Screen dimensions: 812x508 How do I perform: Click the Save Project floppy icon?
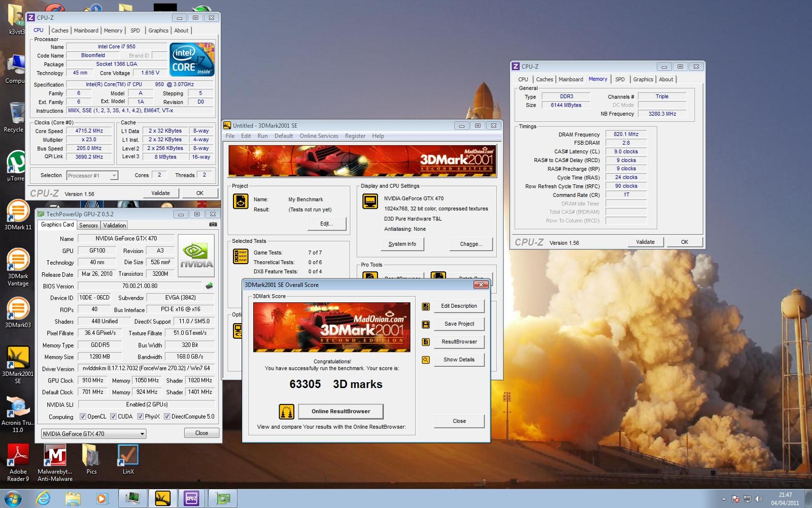tap(426, 324)
